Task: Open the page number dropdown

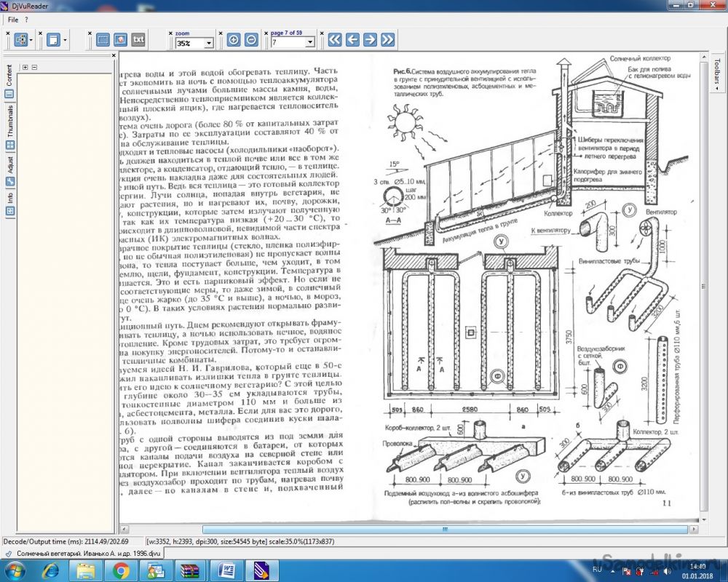Action: coord(310,44)
